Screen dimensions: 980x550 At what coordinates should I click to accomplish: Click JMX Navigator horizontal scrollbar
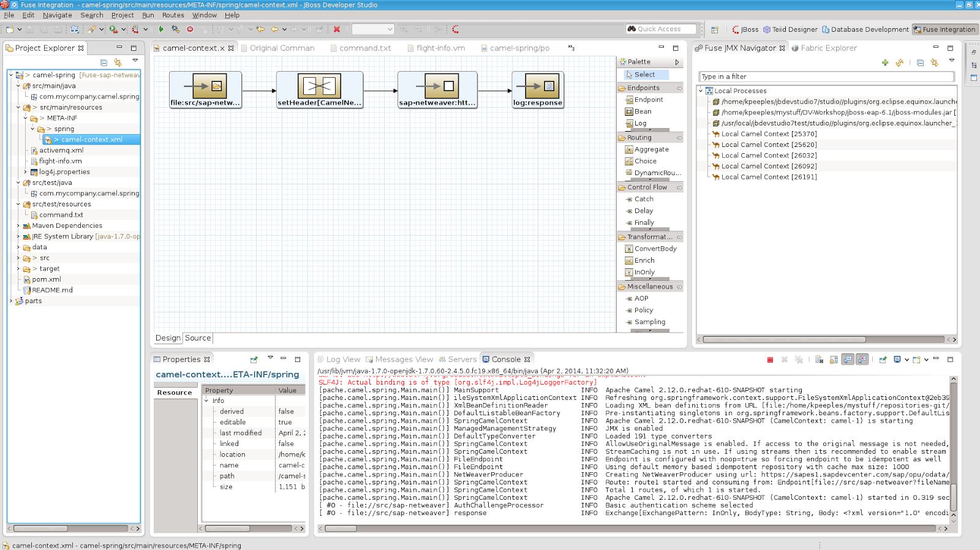tap(826, 339)
